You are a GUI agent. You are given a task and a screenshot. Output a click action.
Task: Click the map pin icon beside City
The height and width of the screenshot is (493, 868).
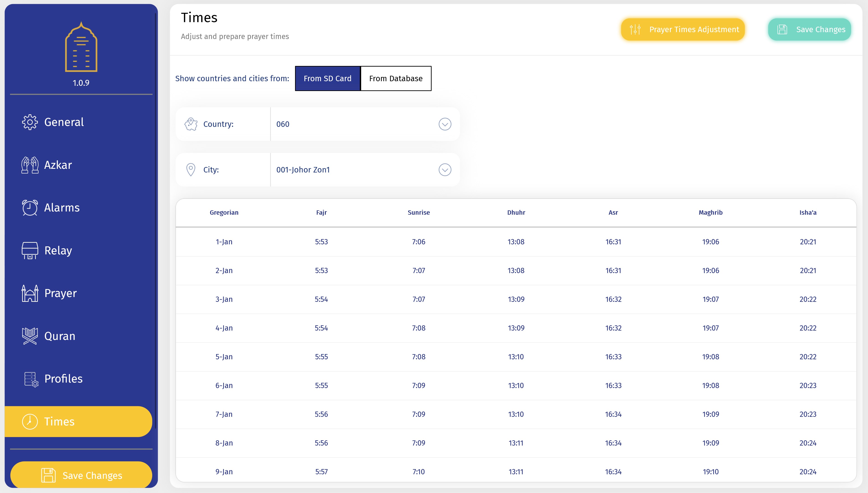click(191, 170)
